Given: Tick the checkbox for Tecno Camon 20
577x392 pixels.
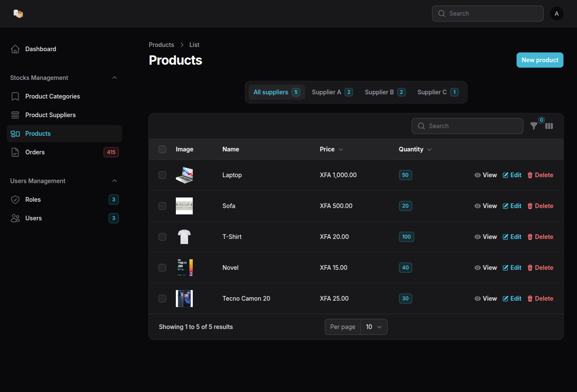Looking at the screenshot, I should pyautogui.click(x=162, y=299).
